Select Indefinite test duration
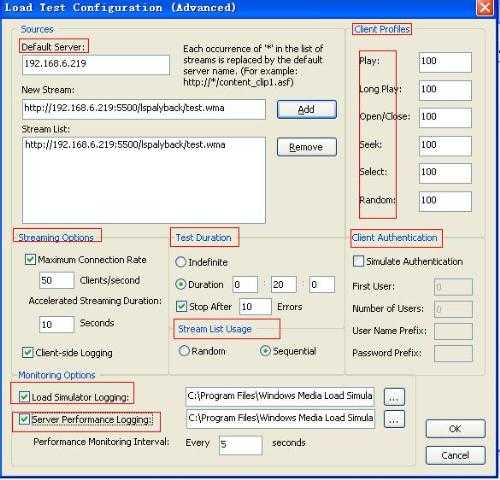500x480 pixels. pos(180,262)
